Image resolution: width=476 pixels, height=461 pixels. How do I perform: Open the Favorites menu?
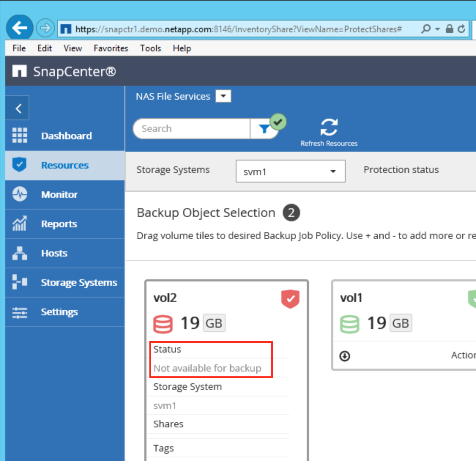pyautogui.click(x=111, y=48)
